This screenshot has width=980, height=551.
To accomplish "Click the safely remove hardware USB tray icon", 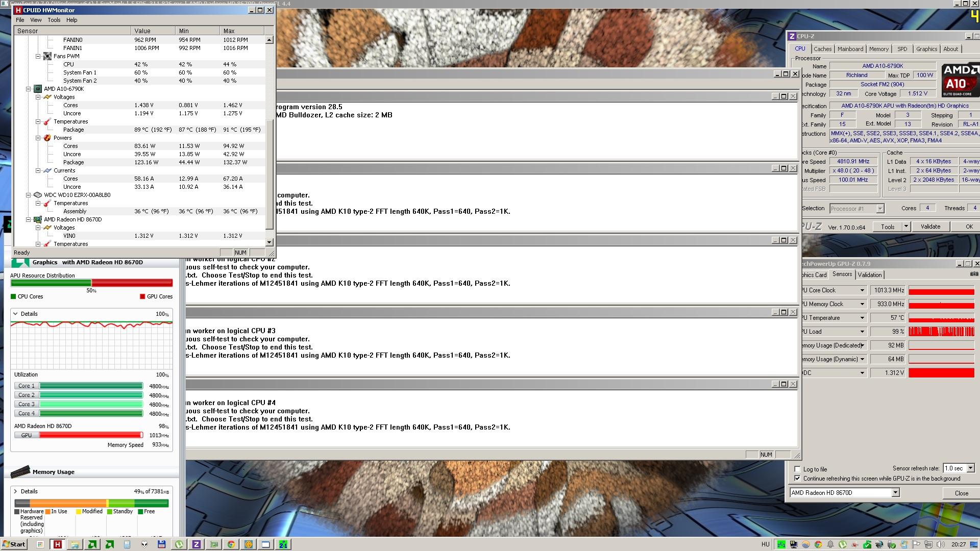I will pyautogui.click(x=891, y=544).
